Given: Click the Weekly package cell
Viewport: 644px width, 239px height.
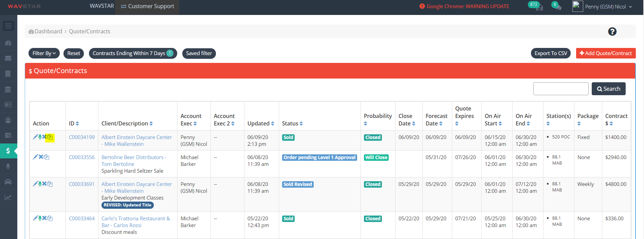Looking at the screenshot, I should pos(586,184).
